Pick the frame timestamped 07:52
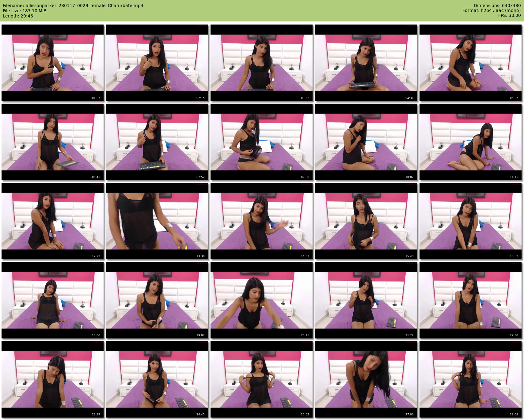This screenshot has height=420, width=524. [x=157, y=142]
